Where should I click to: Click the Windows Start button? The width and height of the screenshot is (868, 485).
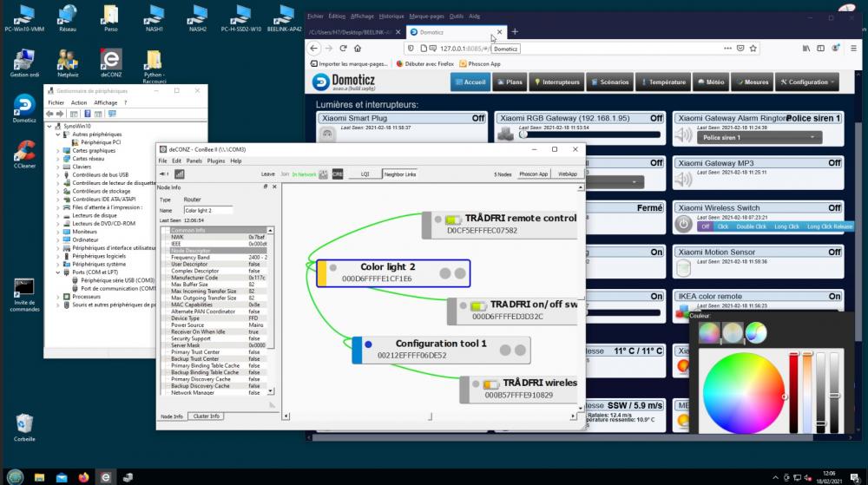(15, 476)
